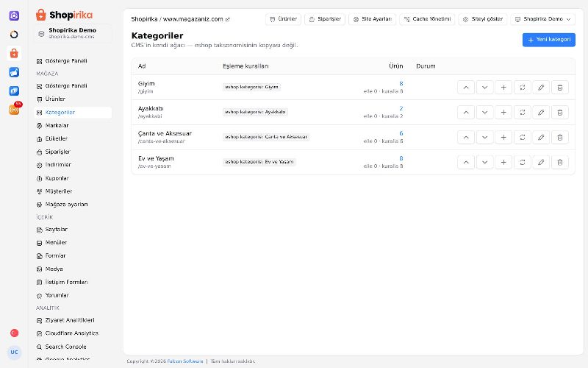Open Mağaza ayarları in sidebar
588x368 pixels.
coord(72,205)
